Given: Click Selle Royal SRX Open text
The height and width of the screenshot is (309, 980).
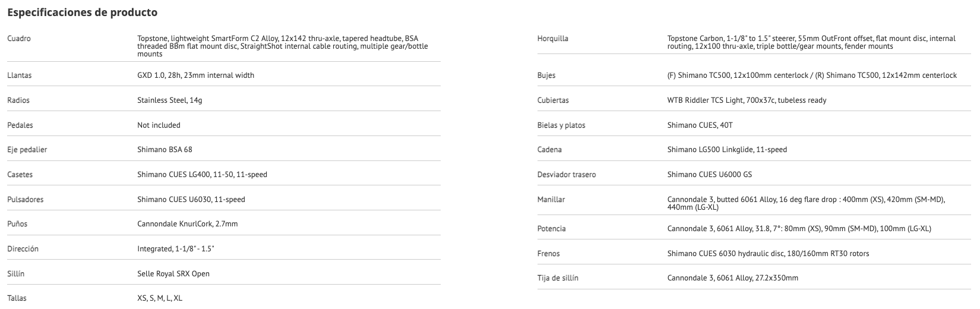Looking at the screenshot, I should (x=173, y=274).
